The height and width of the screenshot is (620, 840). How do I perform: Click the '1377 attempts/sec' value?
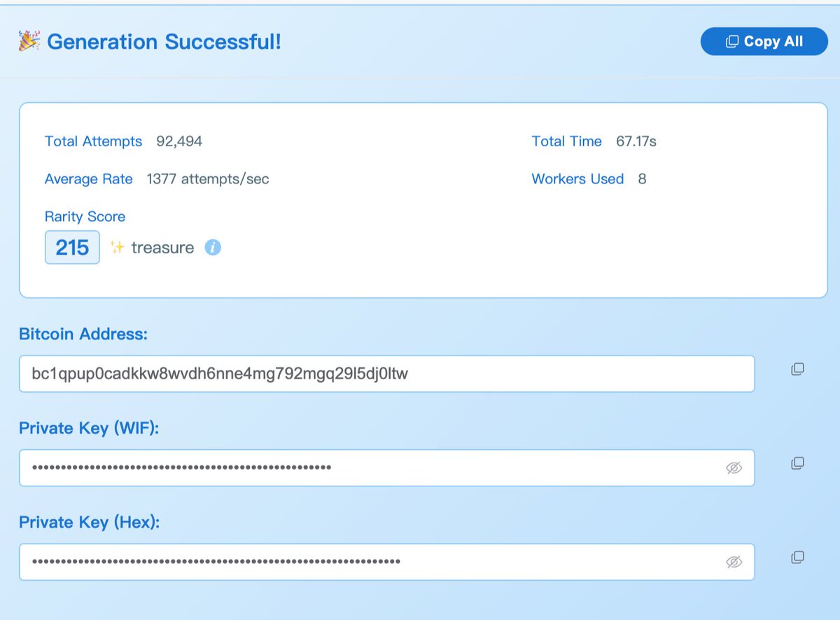tap(208, 179)
